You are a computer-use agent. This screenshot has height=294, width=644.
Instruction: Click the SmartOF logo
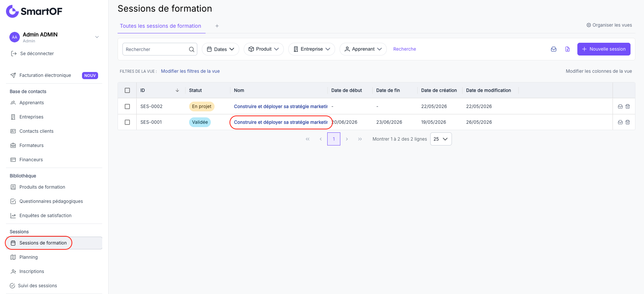(34, 11)
